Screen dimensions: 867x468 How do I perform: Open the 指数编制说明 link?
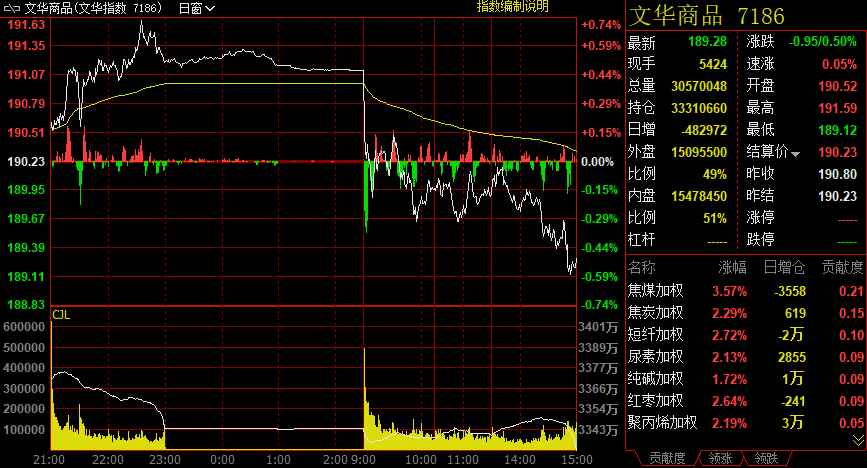click(512, 7)
